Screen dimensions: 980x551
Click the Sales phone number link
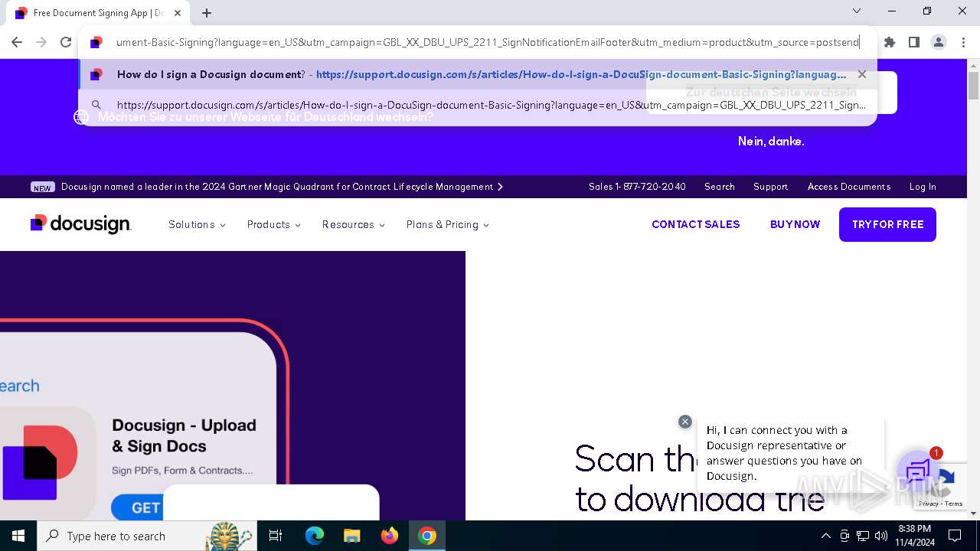click(x=637, y=187)
